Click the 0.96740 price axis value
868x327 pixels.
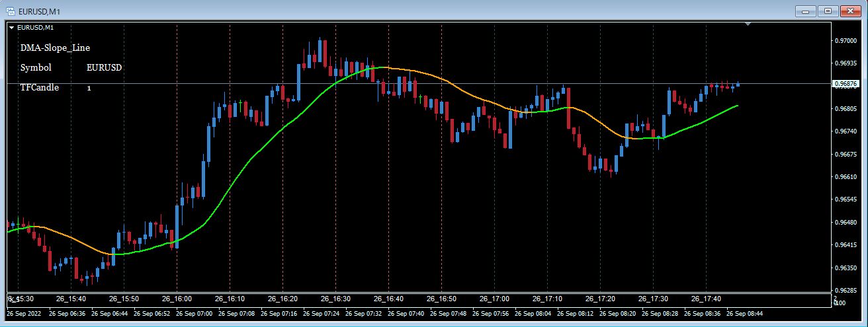(846, 131)
